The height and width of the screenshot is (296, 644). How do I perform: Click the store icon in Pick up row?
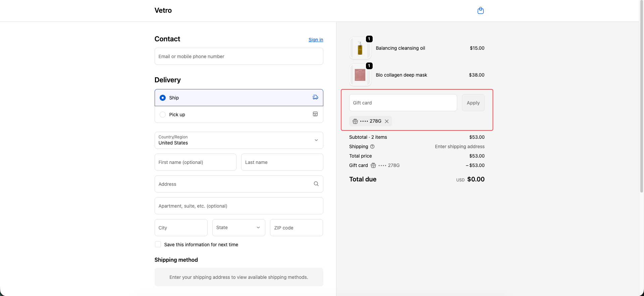315,114
